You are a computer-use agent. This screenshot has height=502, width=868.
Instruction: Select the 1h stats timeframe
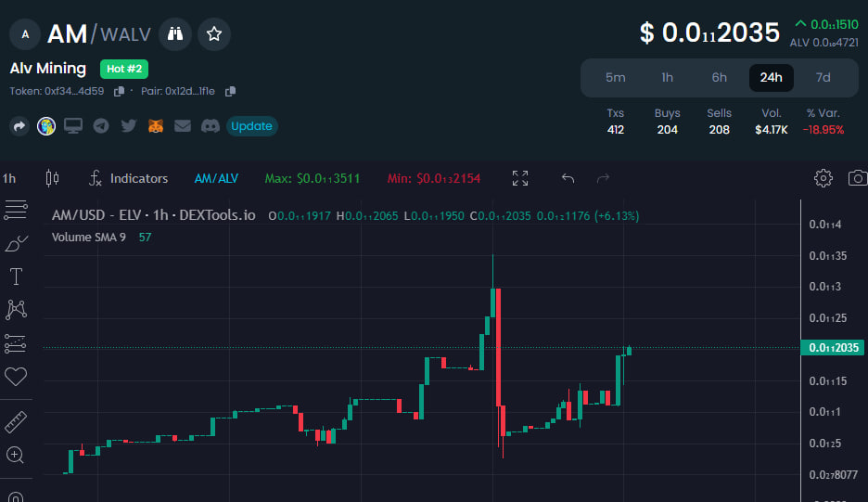pos(667,78)
